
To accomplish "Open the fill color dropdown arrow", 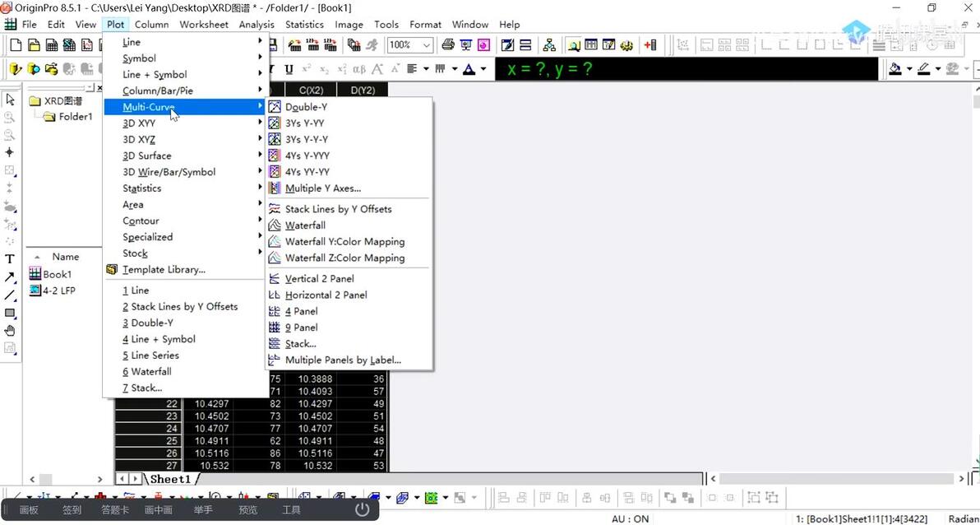I will click(908, 69).
